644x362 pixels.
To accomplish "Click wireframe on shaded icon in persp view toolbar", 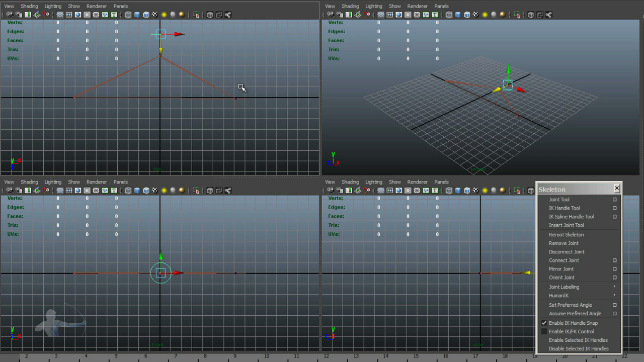I will (467, 15).
